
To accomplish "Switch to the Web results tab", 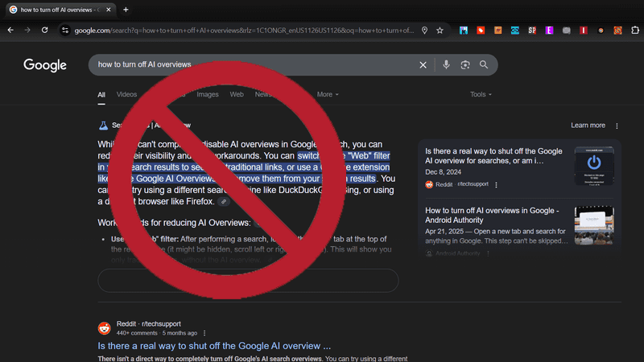I will (x=237, y=94).
